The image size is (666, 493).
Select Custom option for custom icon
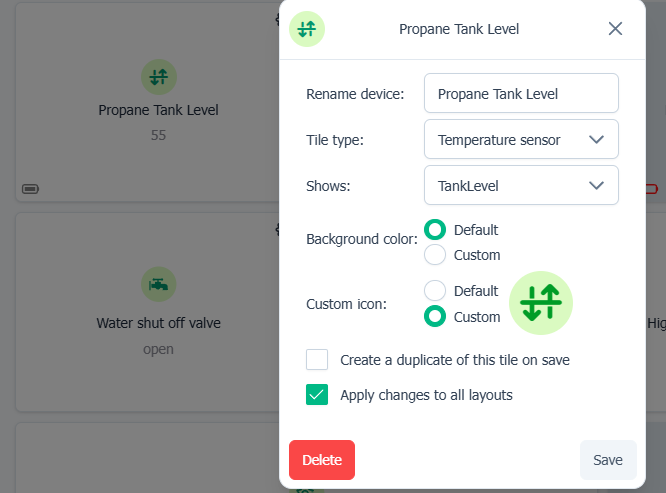tap(435, 317)
